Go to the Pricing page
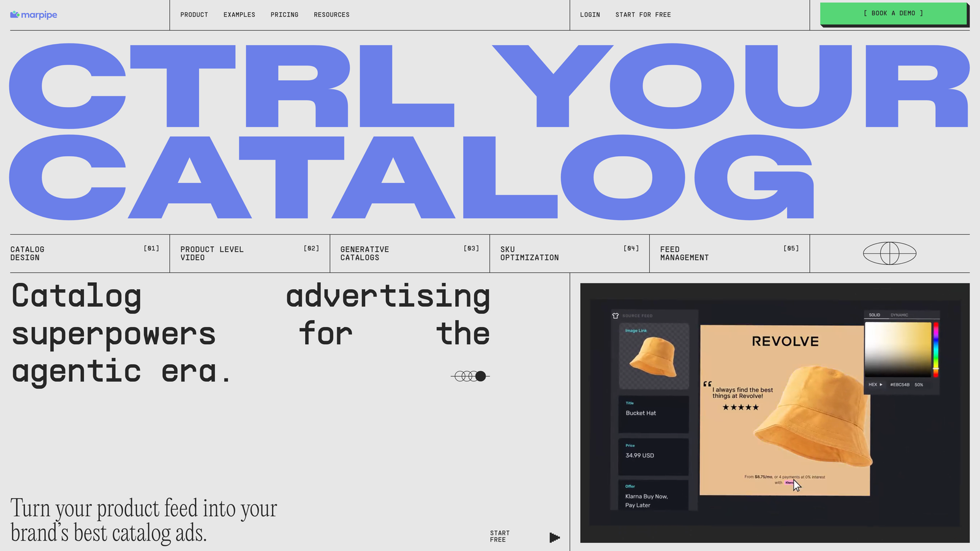Image resolution: width=980 pixels, height=551 pixels. [x=285, y=15]
